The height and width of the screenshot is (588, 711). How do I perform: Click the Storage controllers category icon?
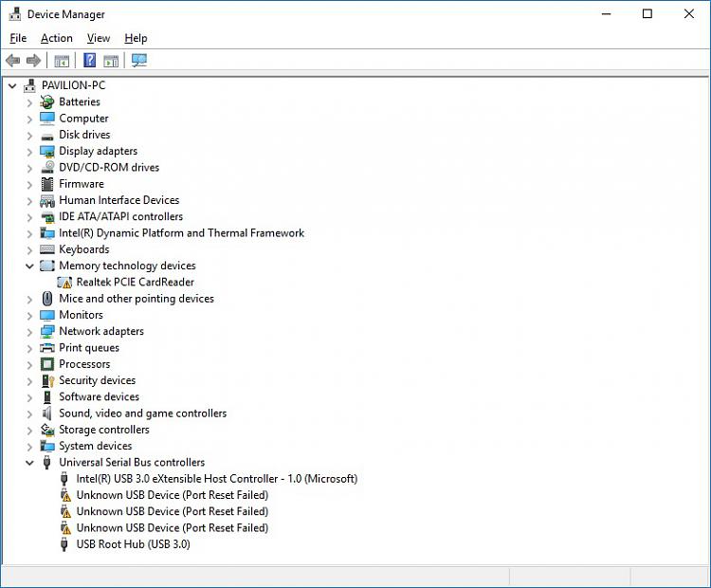point(47,430)
